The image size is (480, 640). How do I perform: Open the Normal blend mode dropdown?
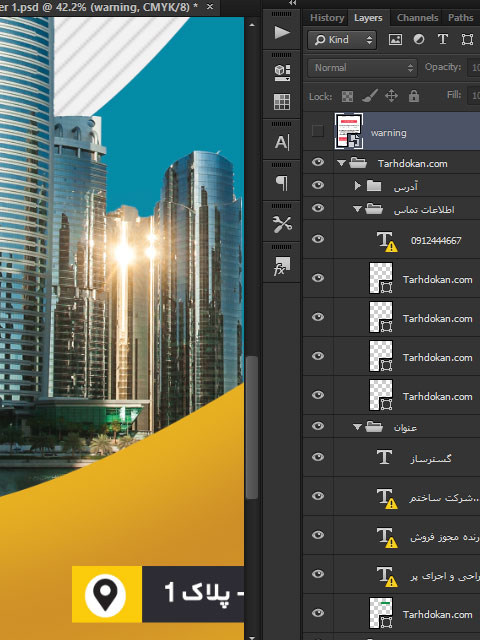coord(362,68)
